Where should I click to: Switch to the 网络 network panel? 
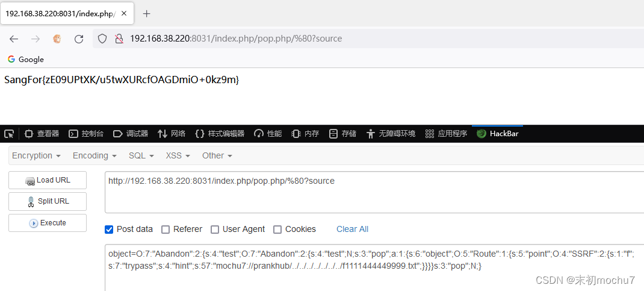click(172, 134)
